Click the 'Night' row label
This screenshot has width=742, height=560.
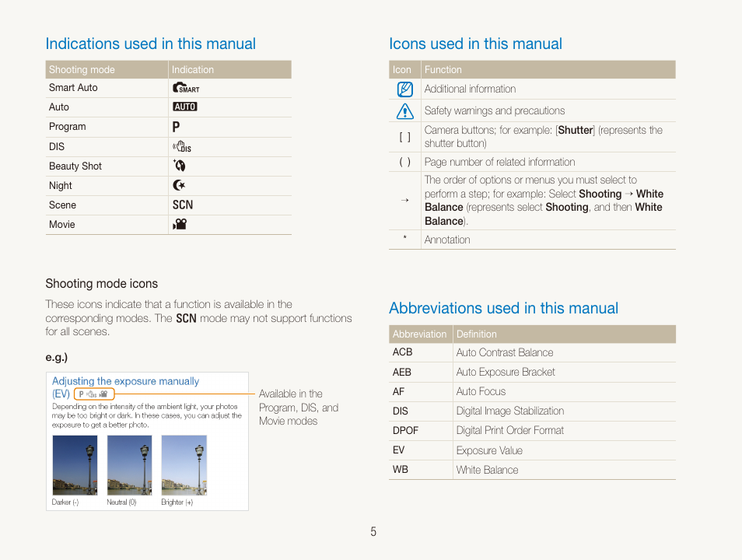coord(61,186)
